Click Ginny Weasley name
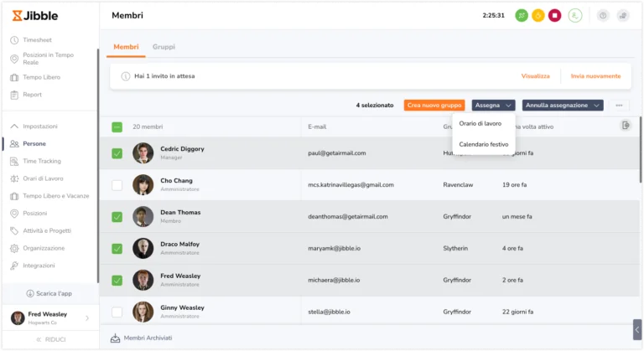 [182, 307]
